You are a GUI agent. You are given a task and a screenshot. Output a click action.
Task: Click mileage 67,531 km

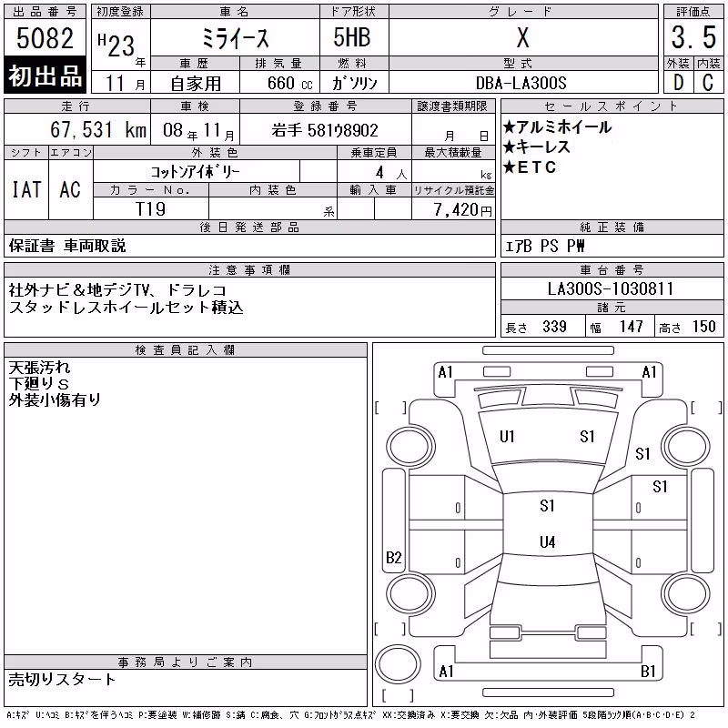point(98,129)
